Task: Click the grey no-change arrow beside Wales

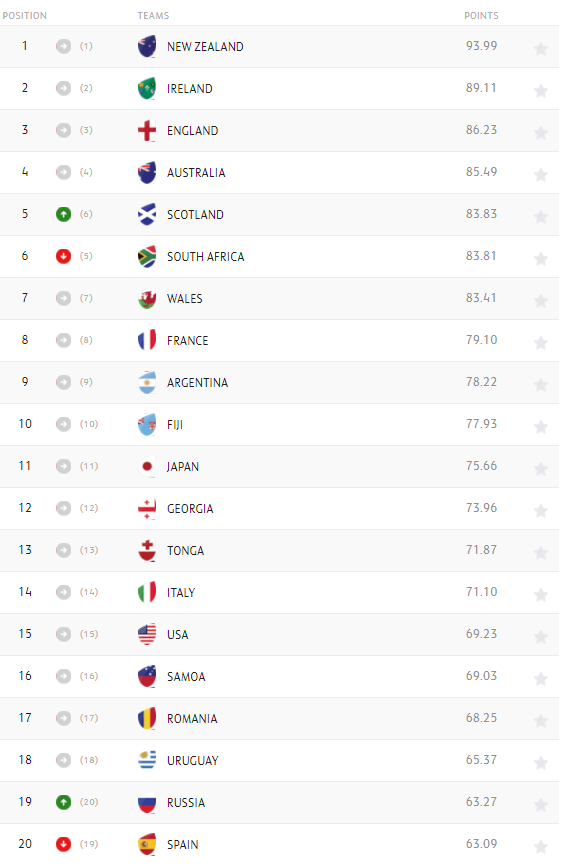Action: [x=63, y=298]
